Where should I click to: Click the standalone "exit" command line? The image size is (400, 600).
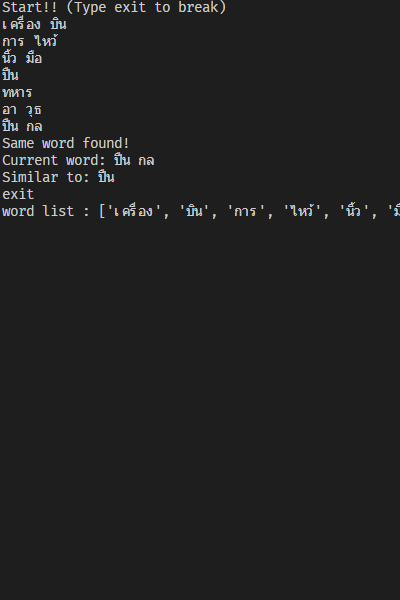(x=18, y=194)
